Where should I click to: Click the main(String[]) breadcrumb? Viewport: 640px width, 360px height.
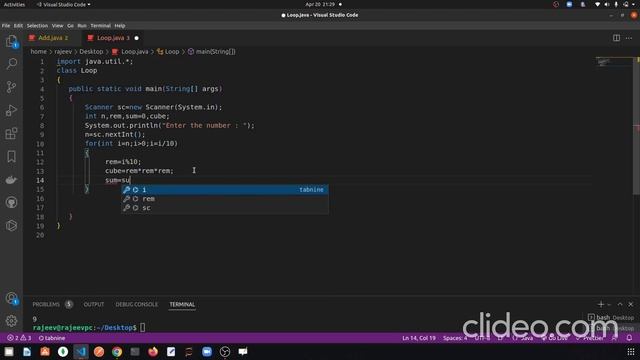pos(211,51)
